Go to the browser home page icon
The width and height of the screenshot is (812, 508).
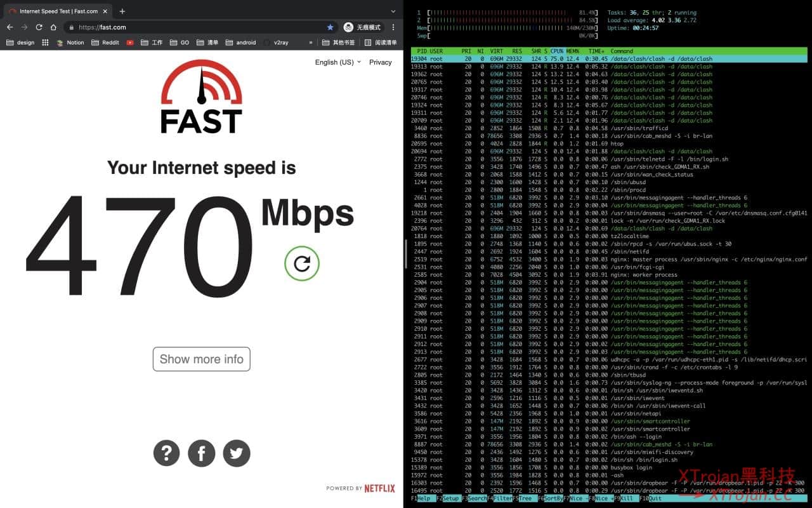[x=53, y=27]
